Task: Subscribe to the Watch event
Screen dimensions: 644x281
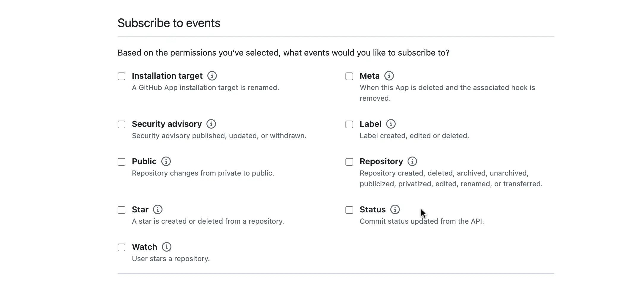Action: (x=121, y=247)
